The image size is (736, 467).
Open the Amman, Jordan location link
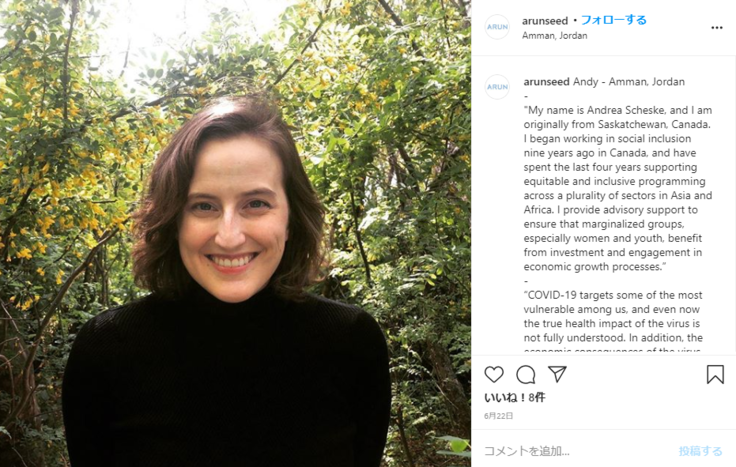tap(555, 36)
